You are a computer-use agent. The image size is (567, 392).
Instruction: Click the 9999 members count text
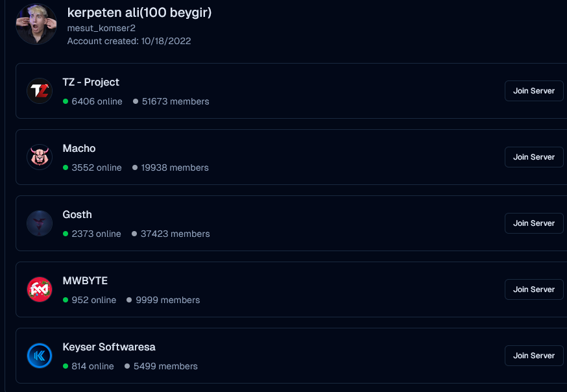pos(168,300)
